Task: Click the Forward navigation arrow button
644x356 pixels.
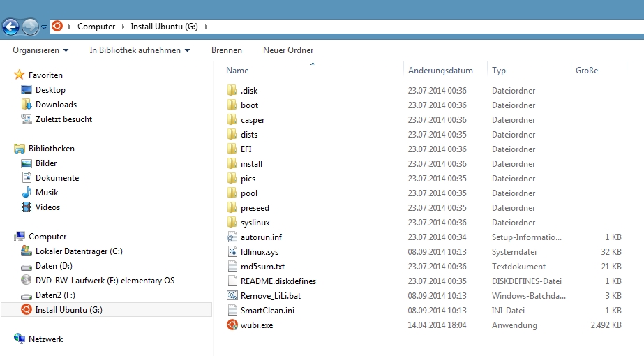Action: [30, 27]
